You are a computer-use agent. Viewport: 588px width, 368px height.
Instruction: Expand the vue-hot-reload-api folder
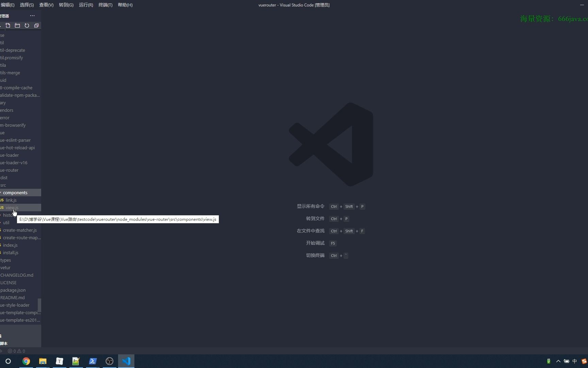tap(20, 148)
